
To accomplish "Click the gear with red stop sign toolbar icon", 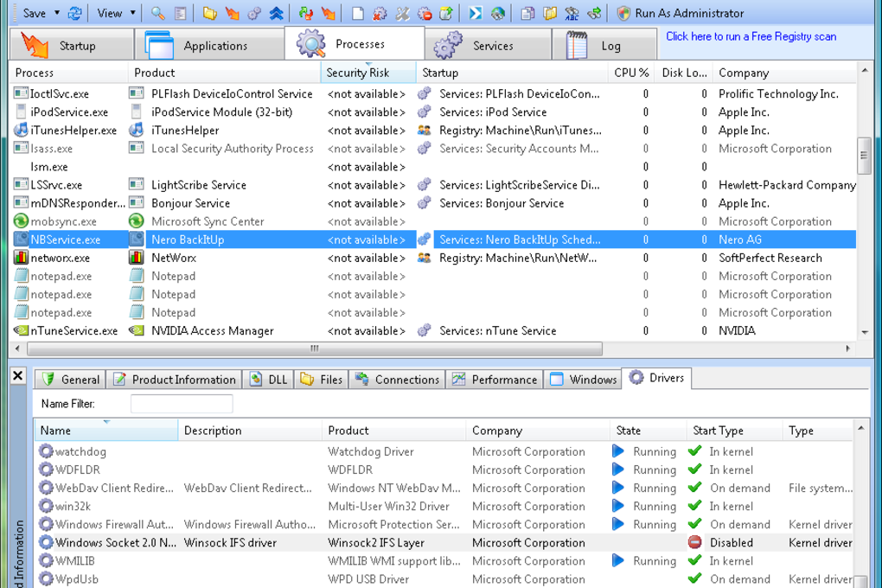I will pos(425,13).
